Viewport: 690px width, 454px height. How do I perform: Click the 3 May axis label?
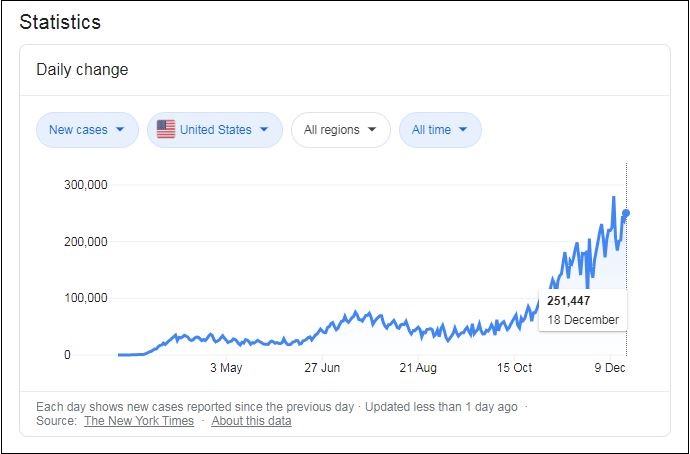point(226,368)
